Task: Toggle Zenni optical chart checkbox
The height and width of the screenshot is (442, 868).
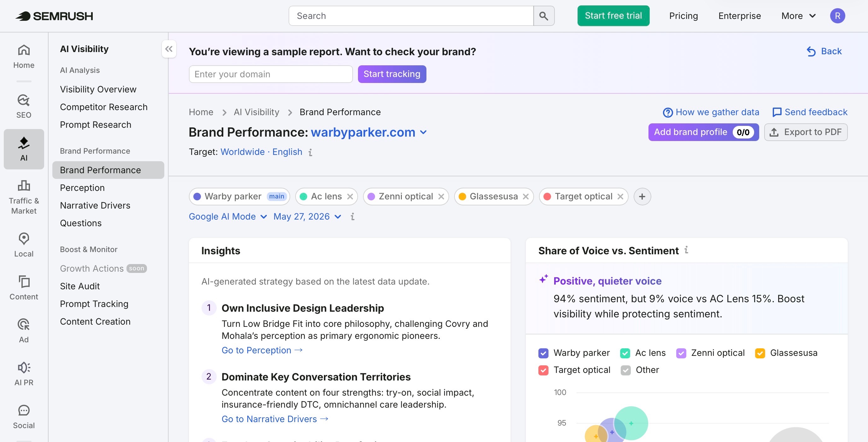Action: [x=681, y=353]
